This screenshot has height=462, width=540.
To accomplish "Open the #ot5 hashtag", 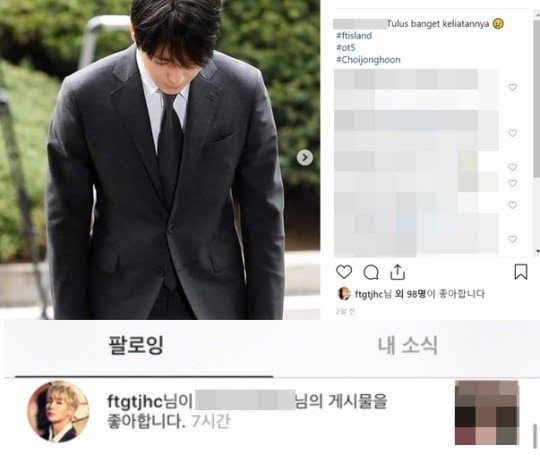I will pyautogui.click(x=345, y=48).
